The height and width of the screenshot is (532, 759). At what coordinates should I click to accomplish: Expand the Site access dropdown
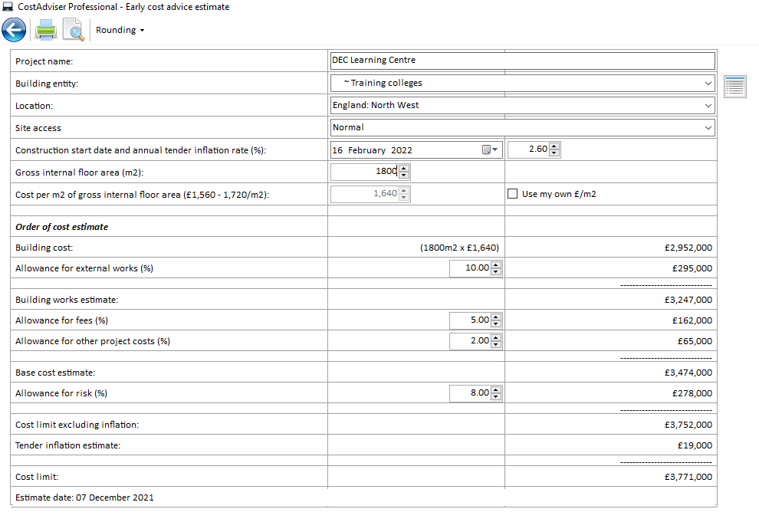click(708, 128)
